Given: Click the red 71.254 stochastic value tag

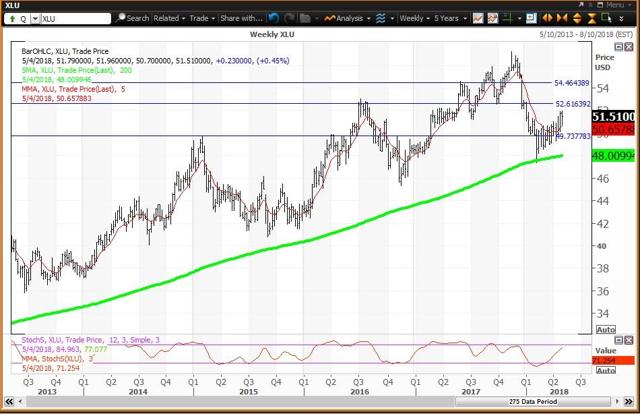Looking at the screenshot, I should 613,361.
